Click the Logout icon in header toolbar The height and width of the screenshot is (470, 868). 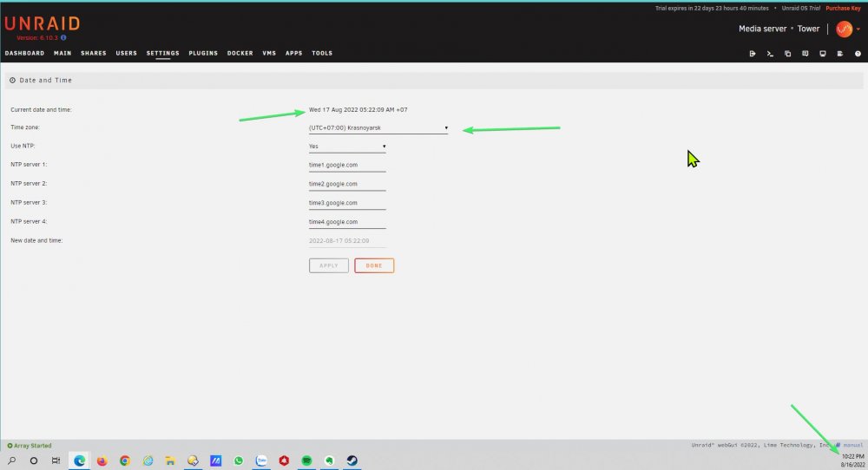[753, 54]
